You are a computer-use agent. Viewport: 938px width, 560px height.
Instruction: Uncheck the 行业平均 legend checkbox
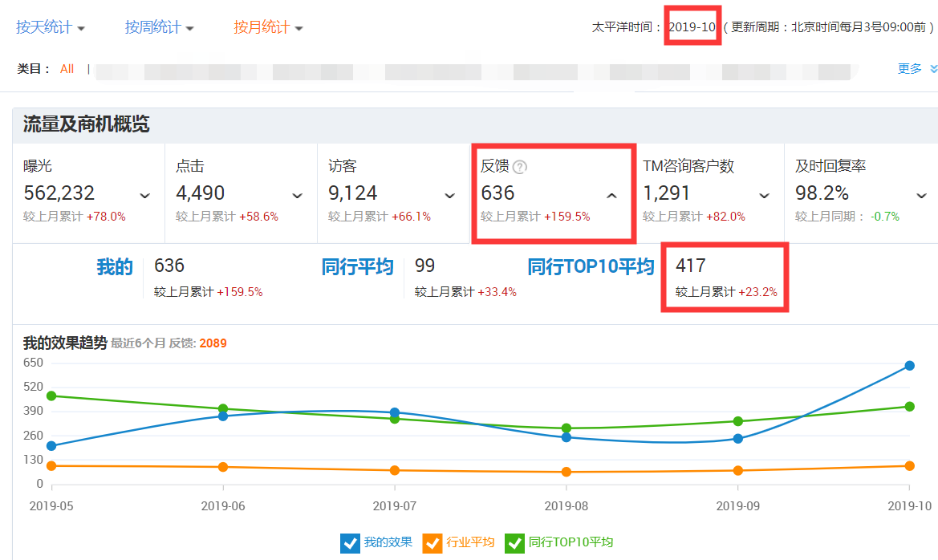(x=432, y=543)
